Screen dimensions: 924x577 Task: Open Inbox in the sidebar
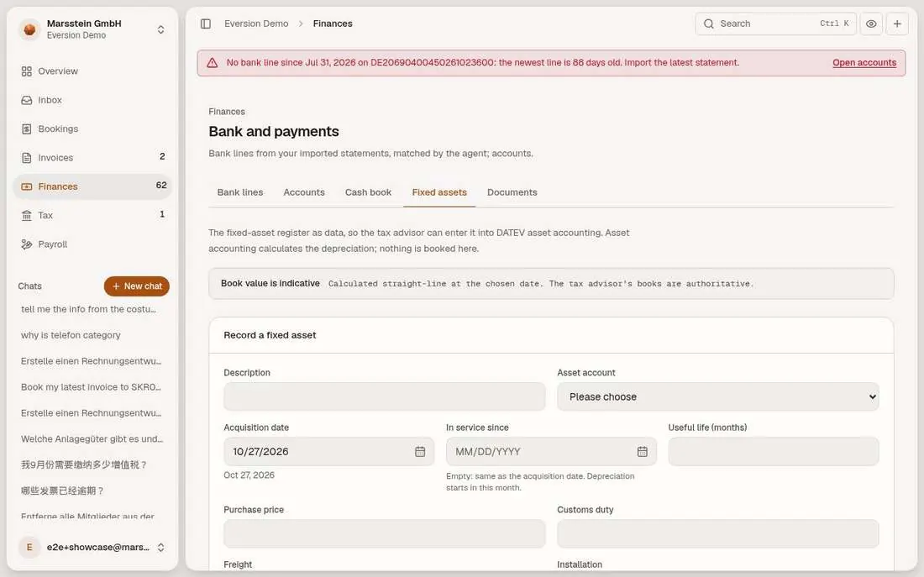click(x=92, y=100)
